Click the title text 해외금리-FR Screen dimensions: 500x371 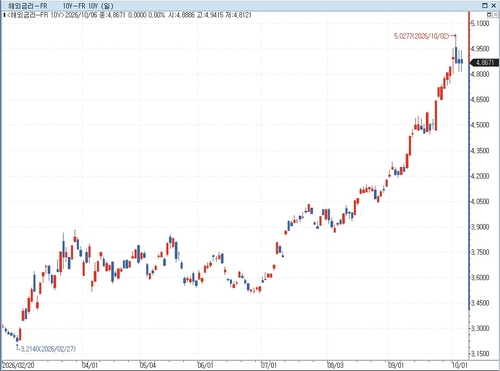click(28, 6)
